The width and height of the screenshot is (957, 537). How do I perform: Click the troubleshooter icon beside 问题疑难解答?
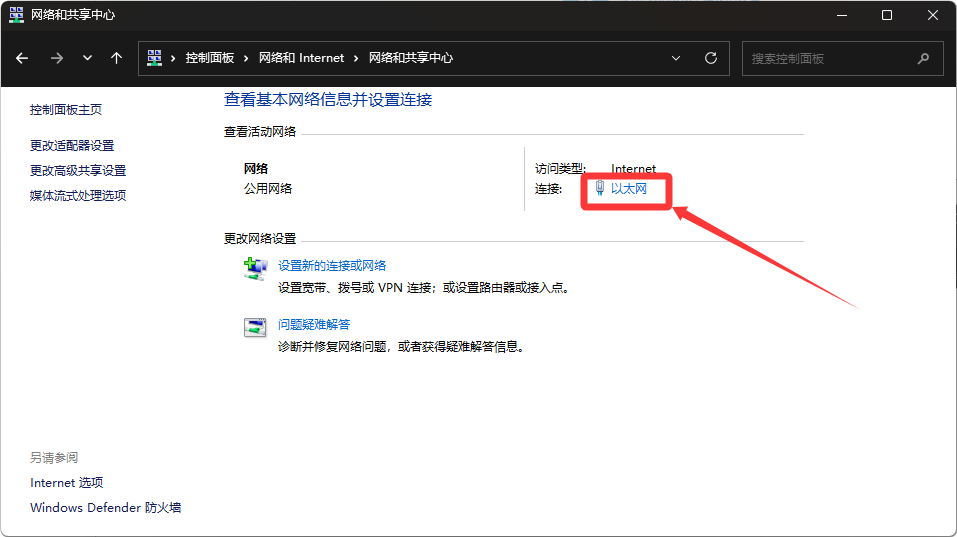point(255,327)
